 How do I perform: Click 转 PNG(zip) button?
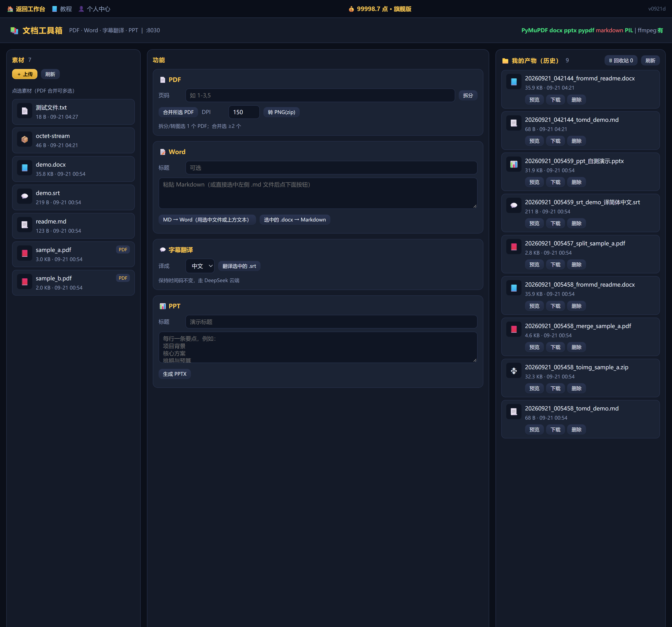click(x=281, y=112)
